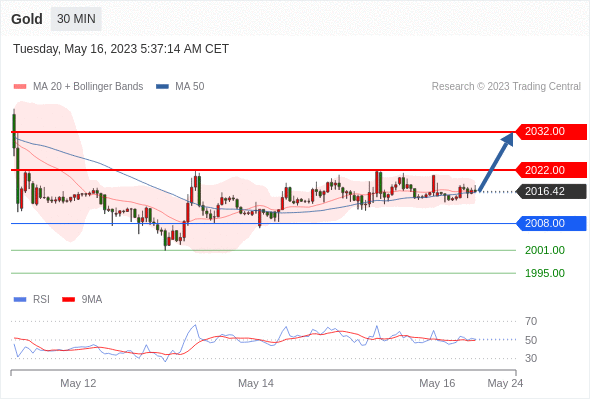
Task: Click the 9MA legend text
Action: coord(92,300)
